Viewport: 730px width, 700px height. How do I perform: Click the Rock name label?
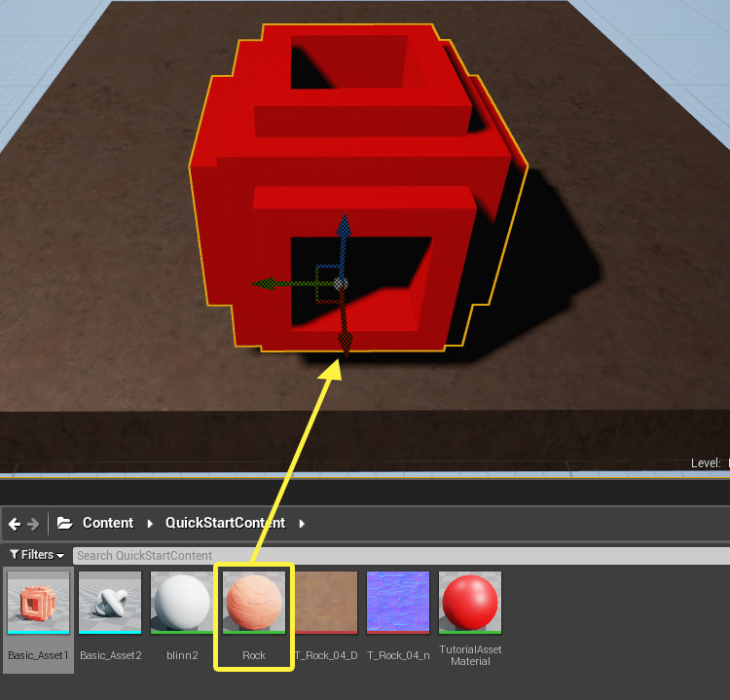[254, 655]
